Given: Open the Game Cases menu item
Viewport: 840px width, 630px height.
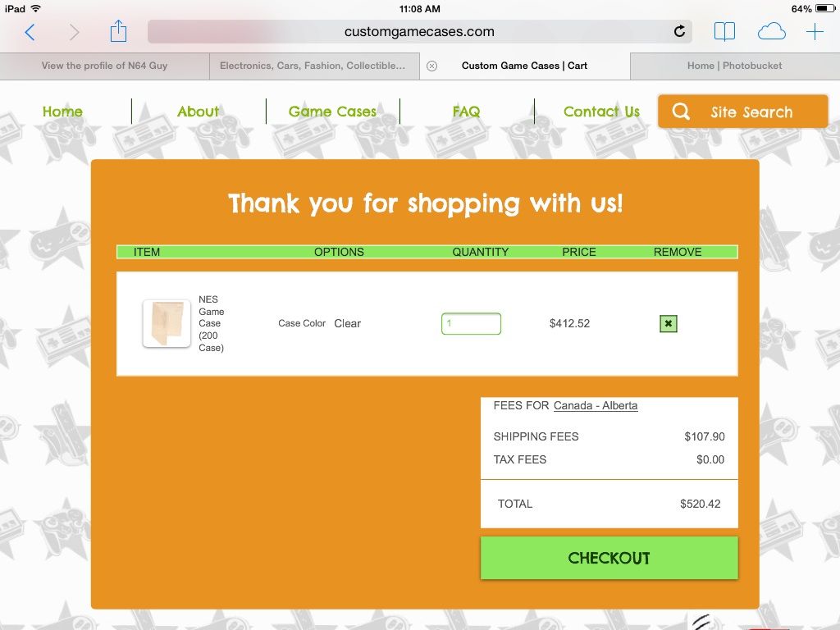Looking at the screenshot, I should [332, 112].
